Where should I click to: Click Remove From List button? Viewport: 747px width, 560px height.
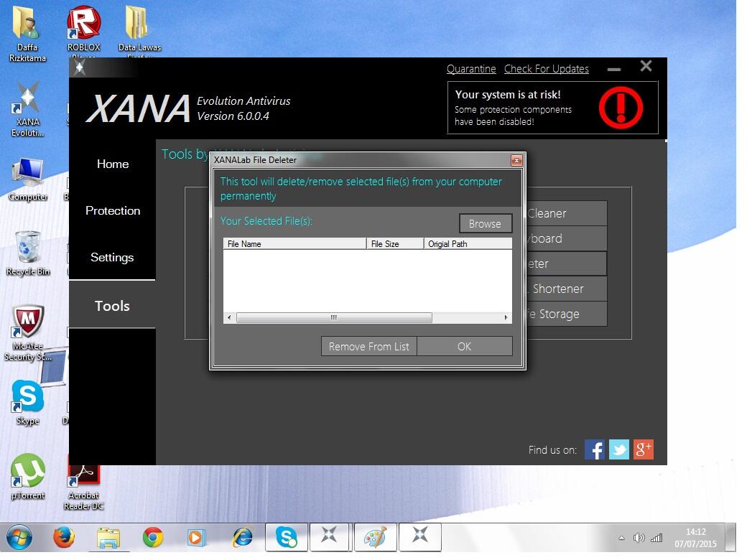pyautogui.click(x=368, y=346)
